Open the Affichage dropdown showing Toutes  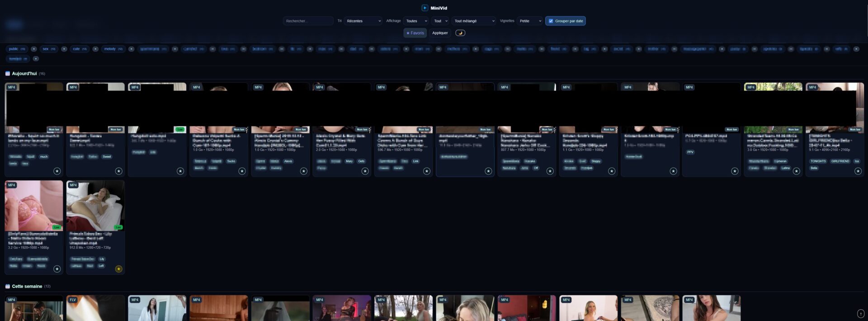(x=415, y=21)
